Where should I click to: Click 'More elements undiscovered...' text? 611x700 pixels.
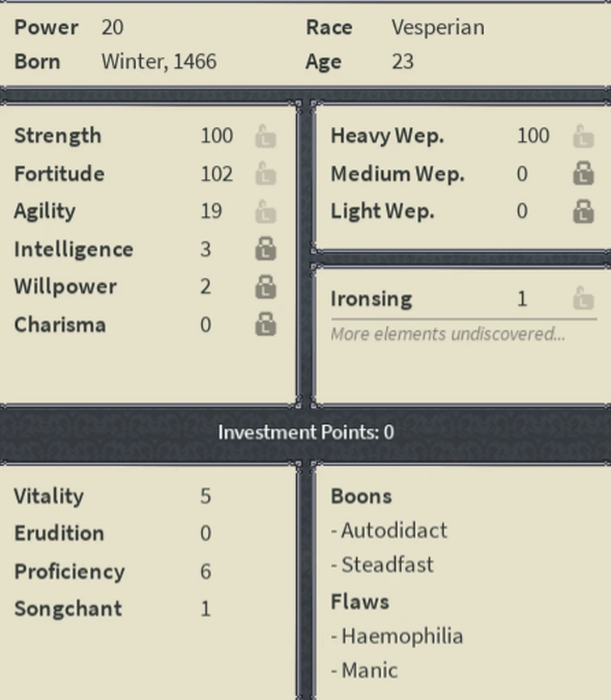(x=448, y=334)
